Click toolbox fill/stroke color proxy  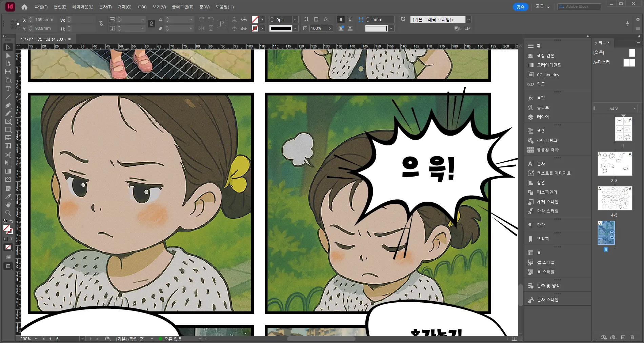tap(8, 229)
